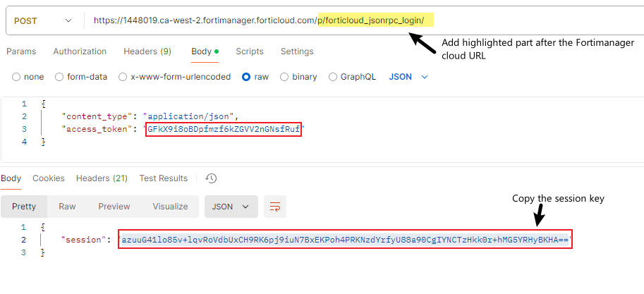
Task: Select the GraphQL body option
Action: (x=332, y=77)
